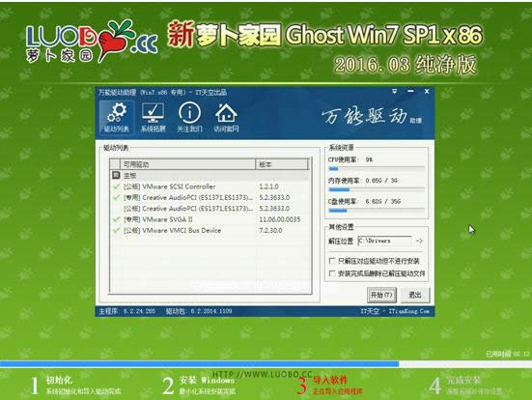Screen dimensions: 532x400
Task: Open the 系统拓展 monitor checkmark icon
Action: point(153,118)
